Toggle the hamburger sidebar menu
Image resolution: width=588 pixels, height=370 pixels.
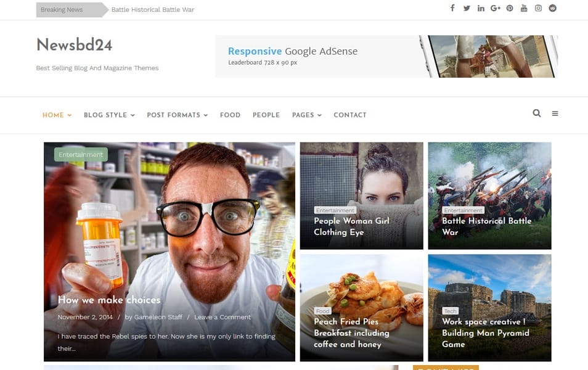click(555, 113)
